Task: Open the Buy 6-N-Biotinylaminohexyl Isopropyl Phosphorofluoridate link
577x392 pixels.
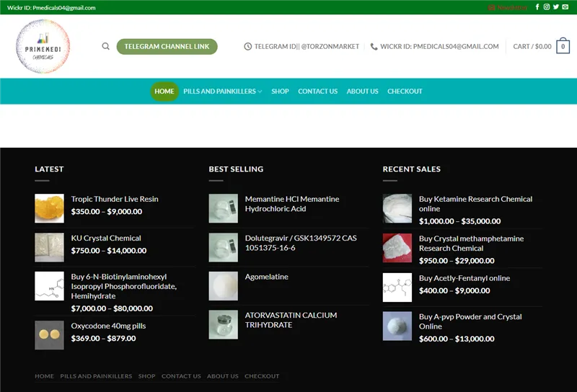Action: point(123,286)
